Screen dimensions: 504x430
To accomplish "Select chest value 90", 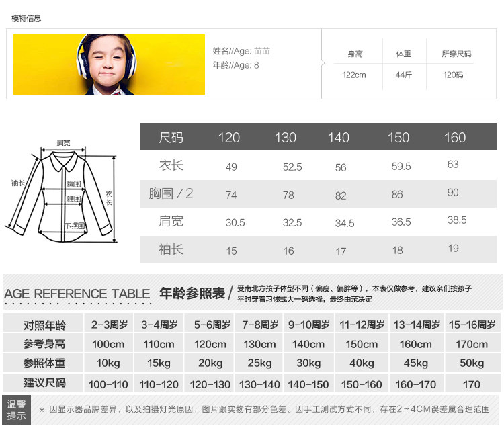I will 453,193.
